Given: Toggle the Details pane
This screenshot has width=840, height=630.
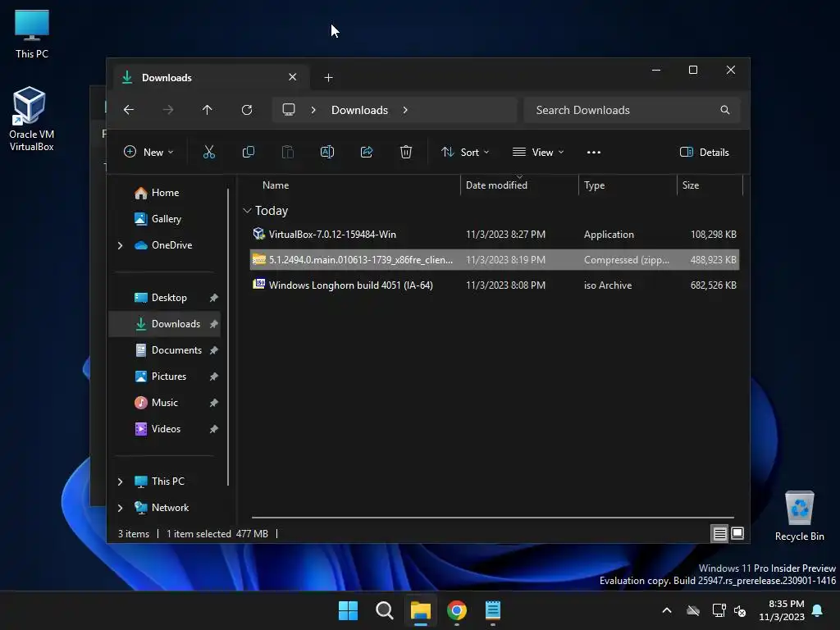Looking at the screenshot, I should [x=704, y=152].
